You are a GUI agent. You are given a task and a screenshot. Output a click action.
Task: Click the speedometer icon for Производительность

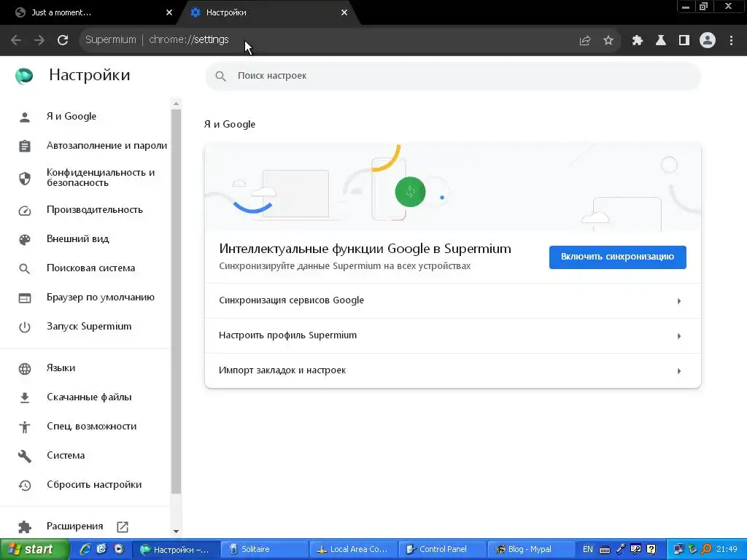25,211
